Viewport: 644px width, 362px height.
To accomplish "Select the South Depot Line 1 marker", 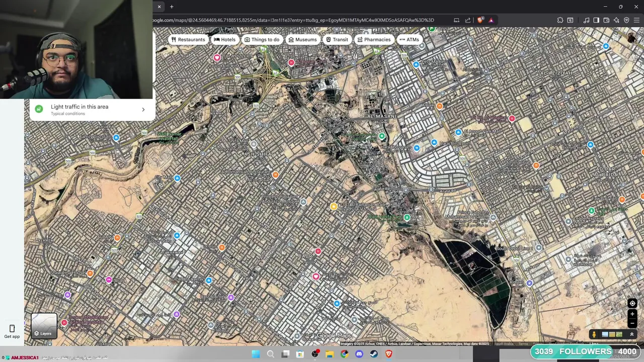I will pyautogui.click(x=539, y=248).
